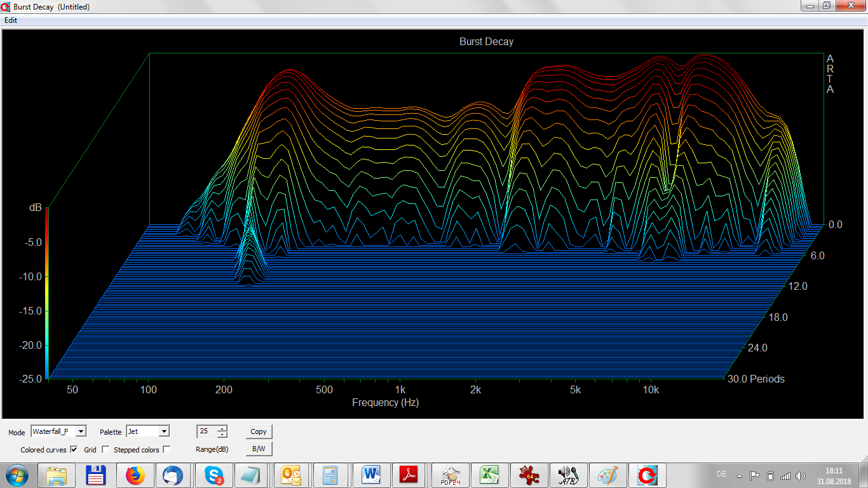
Task: Open Skype from the taskbar
Action: [x=214, y=475]
